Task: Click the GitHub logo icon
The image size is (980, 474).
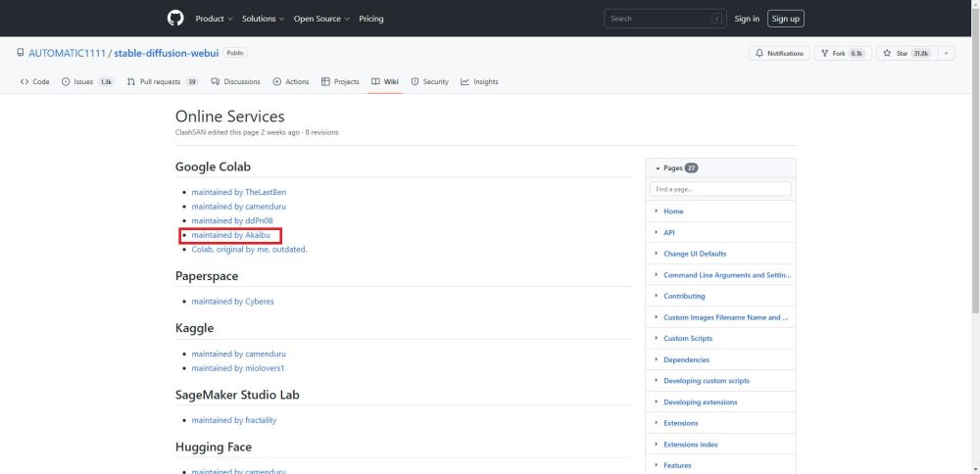Action: click(175, 19)
